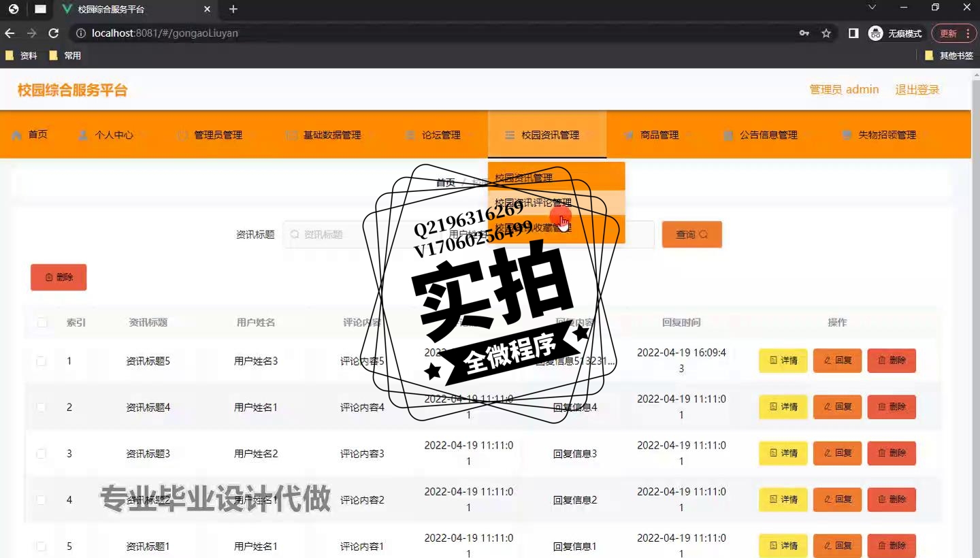Open the 首页 home menu

pyautogui.click(x=30, y=135)
